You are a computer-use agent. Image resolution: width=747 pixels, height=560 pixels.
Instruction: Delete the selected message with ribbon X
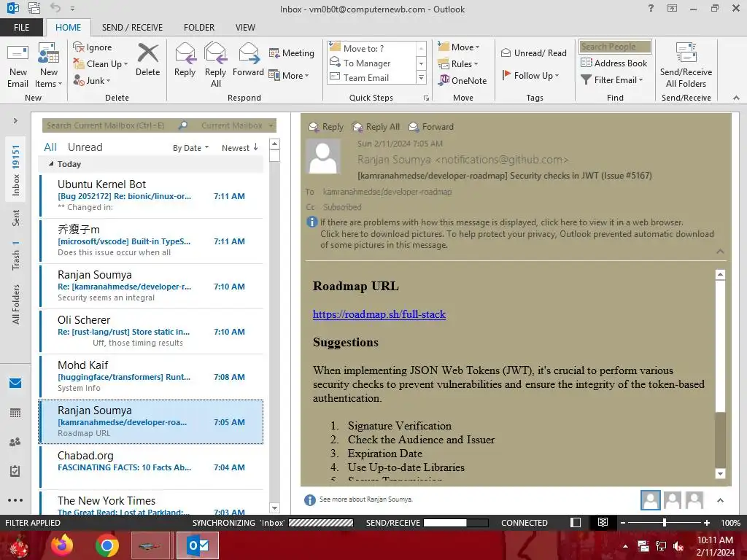tap(147, 60)
